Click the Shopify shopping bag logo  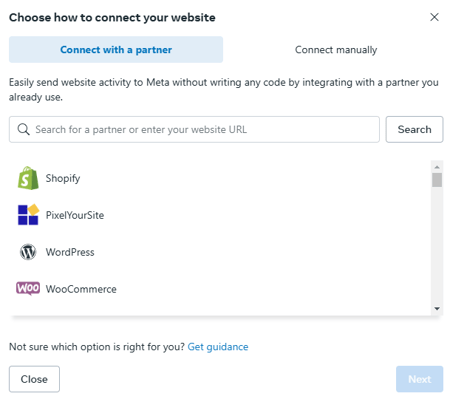(x=28, y=178)
